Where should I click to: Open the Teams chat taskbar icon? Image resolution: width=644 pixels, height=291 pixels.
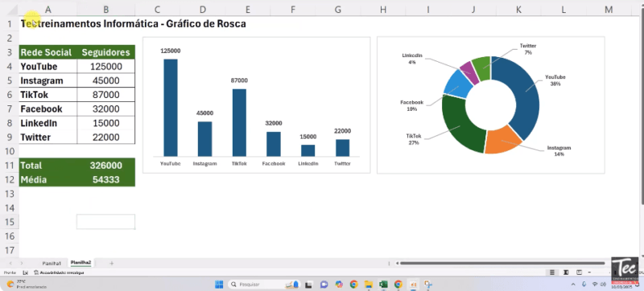(x=324, y=284)
